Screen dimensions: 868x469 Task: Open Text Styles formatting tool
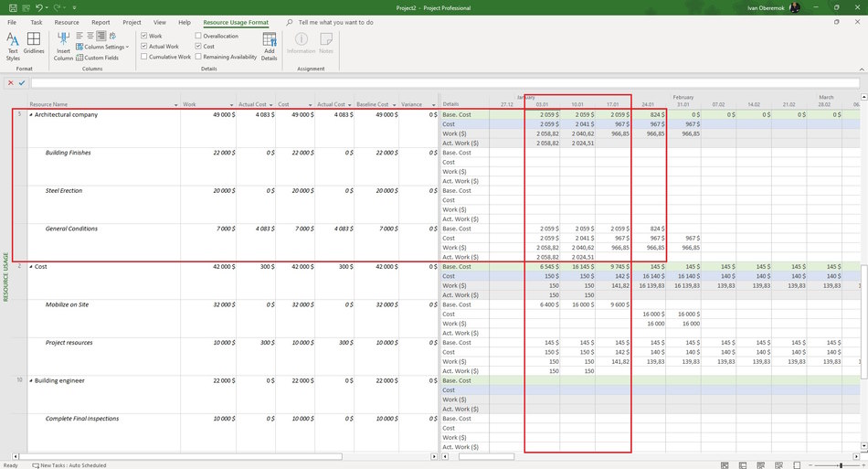[13, 47]
